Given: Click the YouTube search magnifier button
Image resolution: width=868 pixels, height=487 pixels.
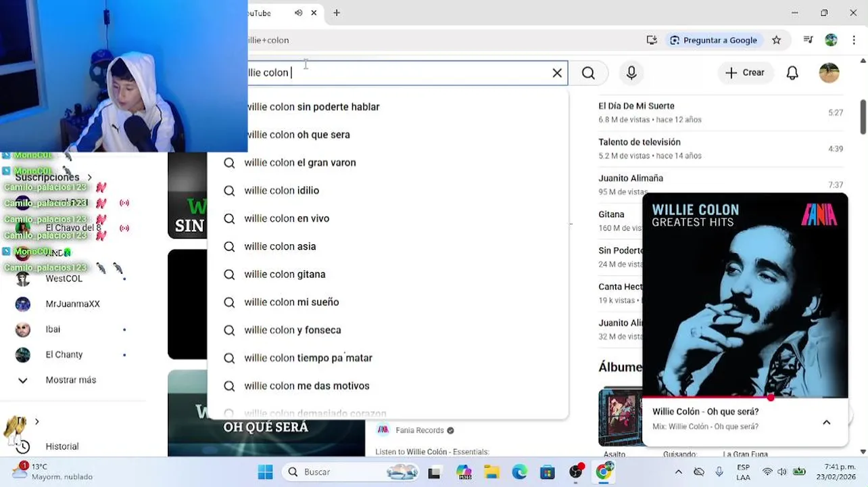Looking at the screenshot, I should [588, 73].
